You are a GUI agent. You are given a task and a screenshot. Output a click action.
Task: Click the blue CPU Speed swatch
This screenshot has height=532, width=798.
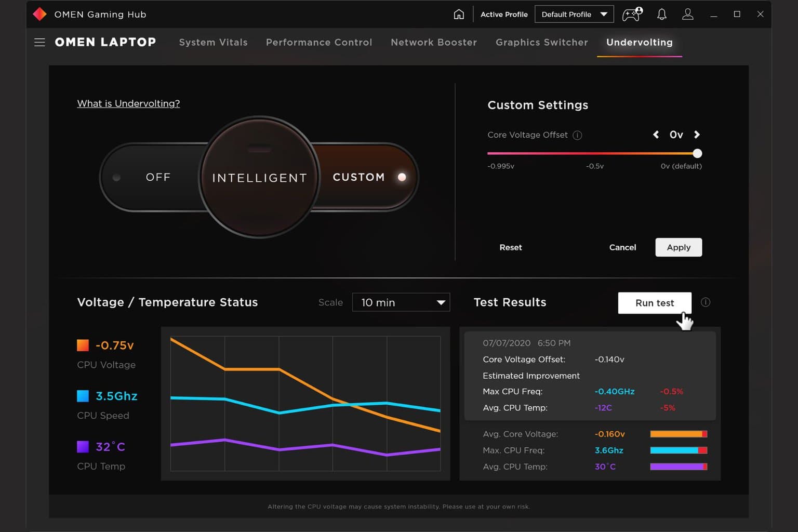(83, 396)
